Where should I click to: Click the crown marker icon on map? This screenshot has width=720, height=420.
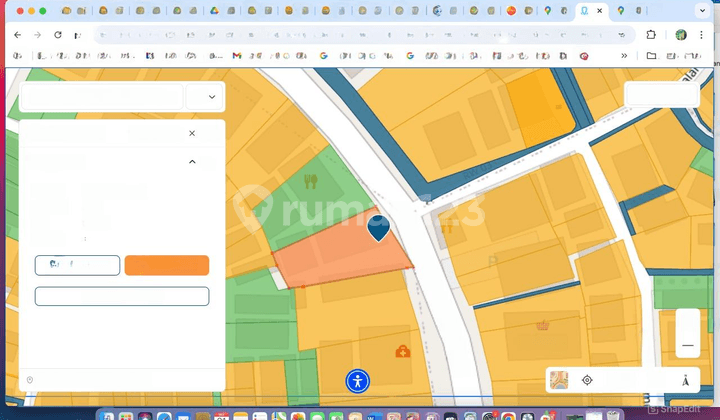(543, 325)
